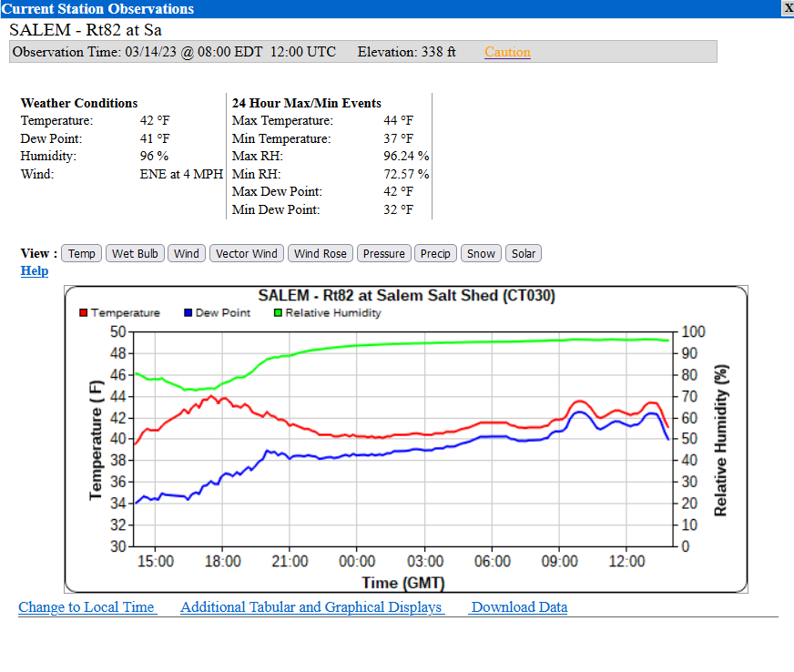The height and width of the screenshot is (672, 794).
Task: Click the Time (GMT) axis title
Action: [403, 583]
